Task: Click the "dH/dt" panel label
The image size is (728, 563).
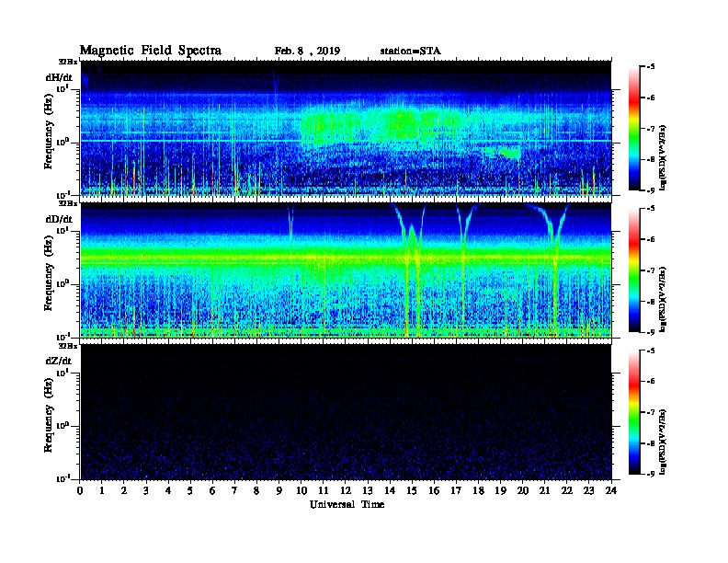Action: pyautogui.click(x=59, y=77)
